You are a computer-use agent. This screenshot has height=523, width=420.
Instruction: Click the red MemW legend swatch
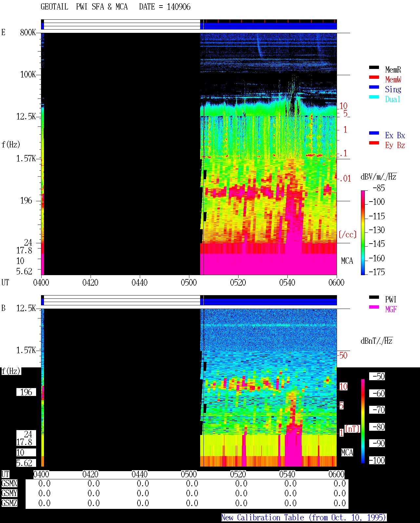point(374,77)
